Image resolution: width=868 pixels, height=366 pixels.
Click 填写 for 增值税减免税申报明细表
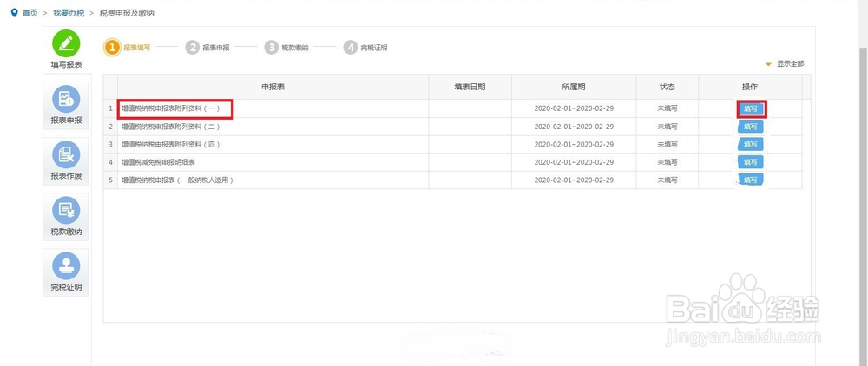(x=751, y=162)
